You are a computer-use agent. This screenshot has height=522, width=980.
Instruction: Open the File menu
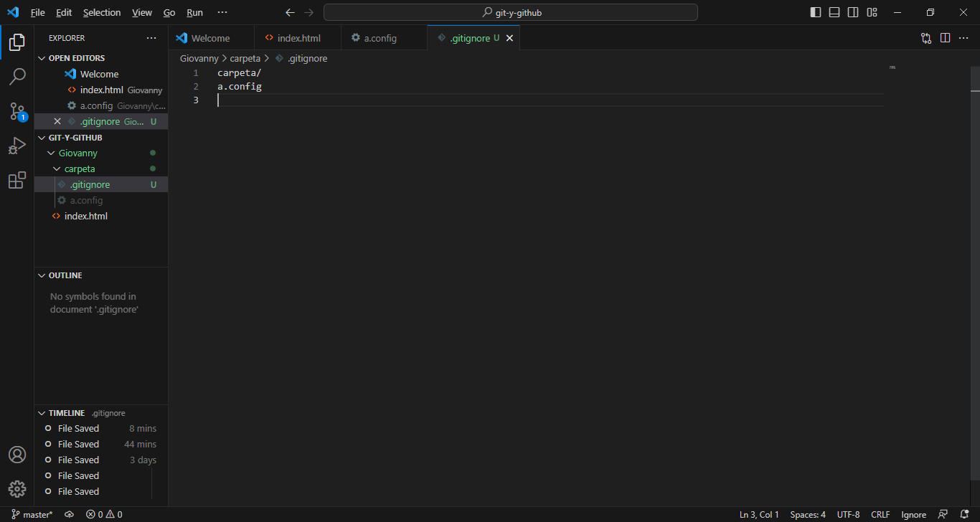37,12
